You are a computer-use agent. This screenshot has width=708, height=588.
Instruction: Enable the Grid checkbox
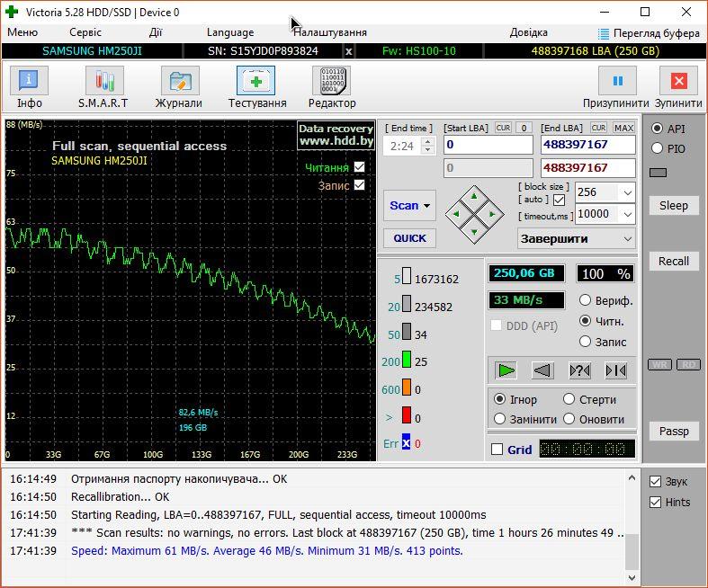click(x=497, y=449)
